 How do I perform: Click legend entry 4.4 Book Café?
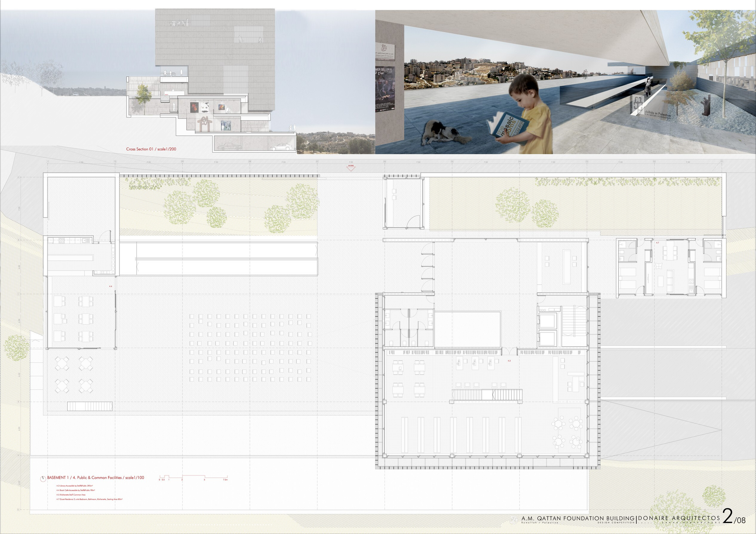click(x=76, y=490)
